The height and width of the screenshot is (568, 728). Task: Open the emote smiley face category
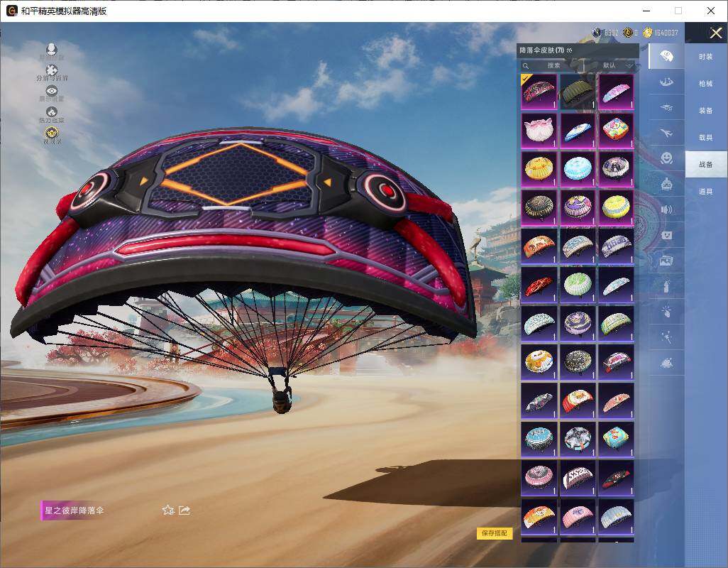coord(666,158)
